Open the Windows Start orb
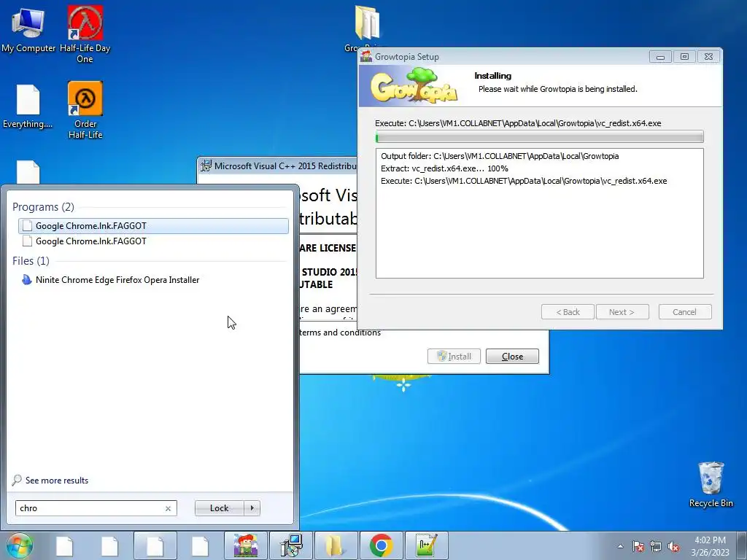 [20, 545]
